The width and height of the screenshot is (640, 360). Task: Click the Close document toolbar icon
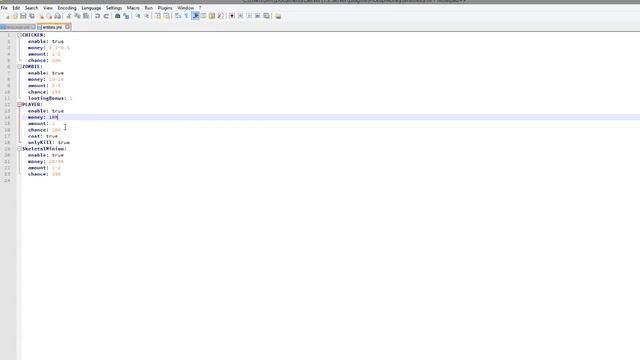[x=41, y=16]
